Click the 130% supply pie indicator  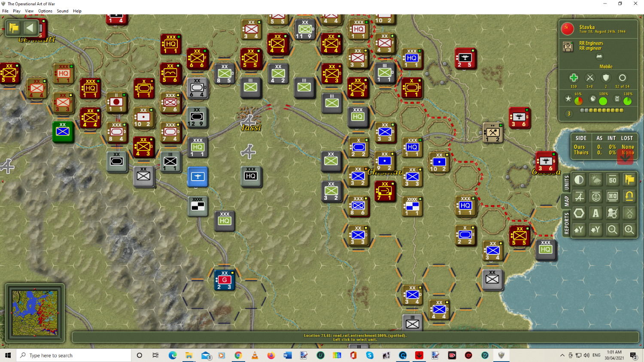point(627,101)
